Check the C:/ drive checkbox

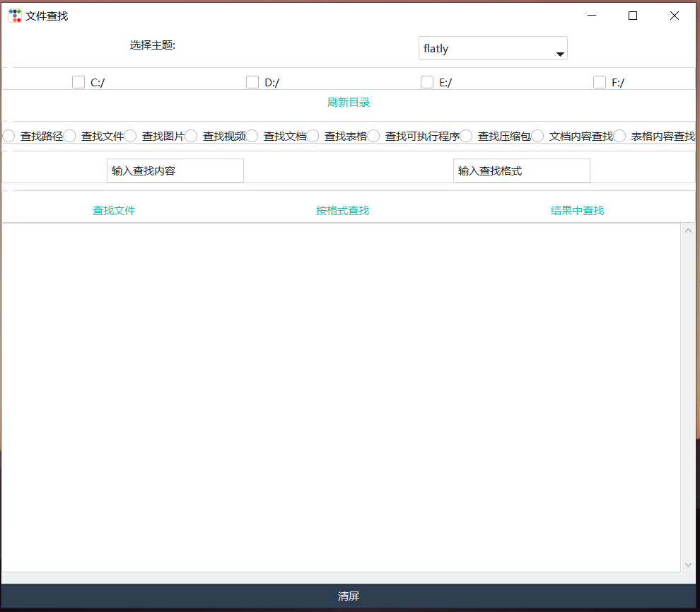tap(78, 82)
